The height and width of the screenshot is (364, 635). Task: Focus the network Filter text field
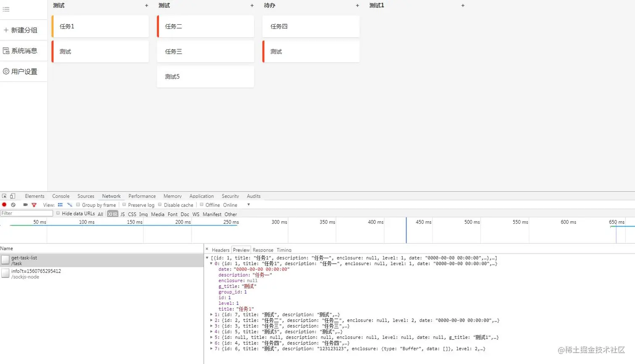[x=26, y=213]
